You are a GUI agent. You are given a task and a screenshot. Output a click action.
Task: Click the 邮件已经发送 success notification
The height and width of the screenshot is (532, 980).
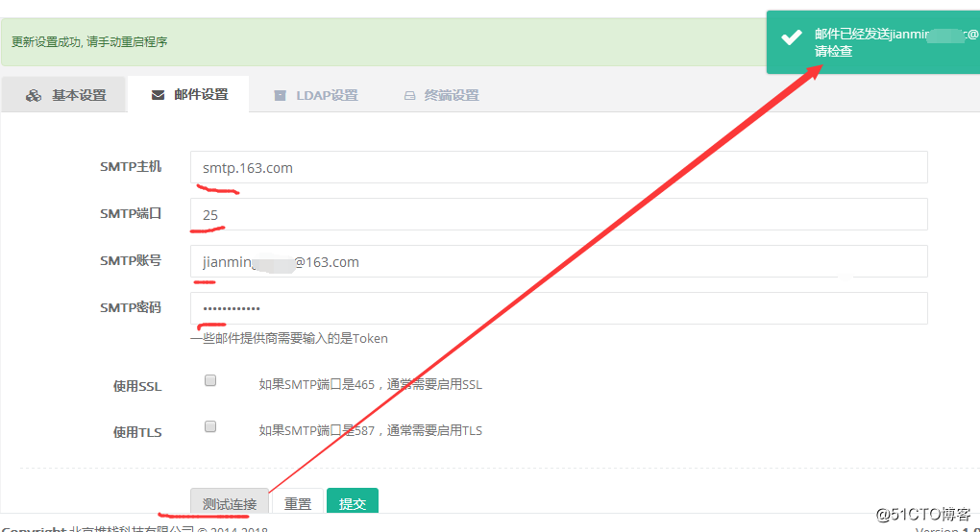[x=873, y=42]
